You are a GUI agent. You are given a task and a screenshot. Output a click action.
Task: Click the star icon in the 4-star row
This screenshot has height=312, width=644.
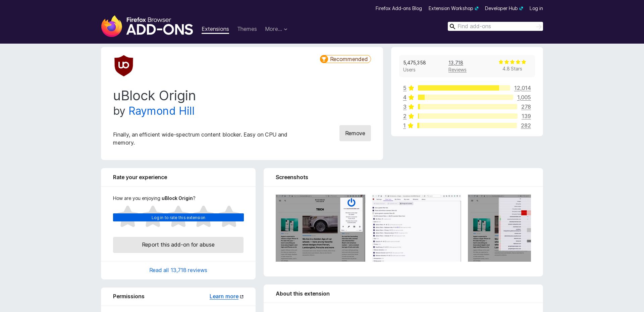[411, 97]
